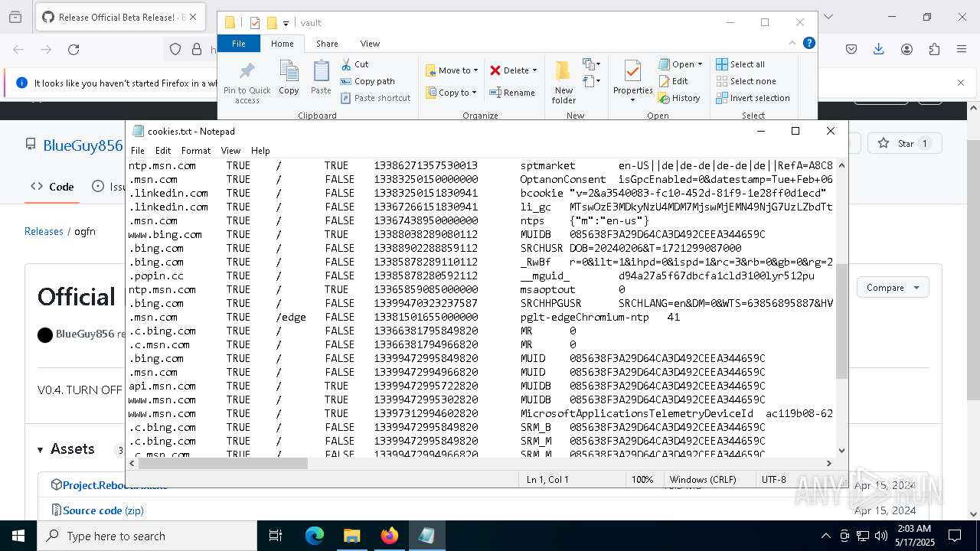Click Copy path in the ribbon
The height and width of the screenshot is (551, 980).
(367, 81)
